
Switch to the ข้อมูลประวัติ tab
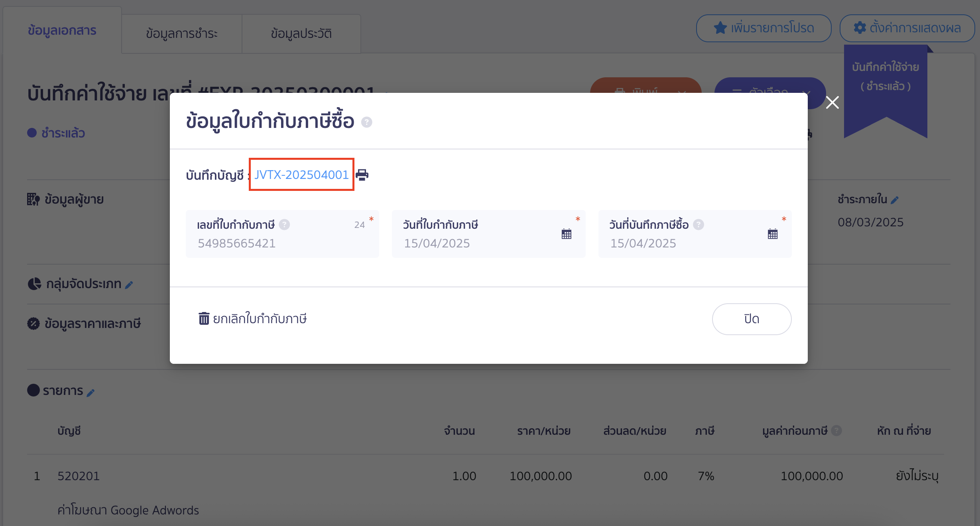coord(301,33)
